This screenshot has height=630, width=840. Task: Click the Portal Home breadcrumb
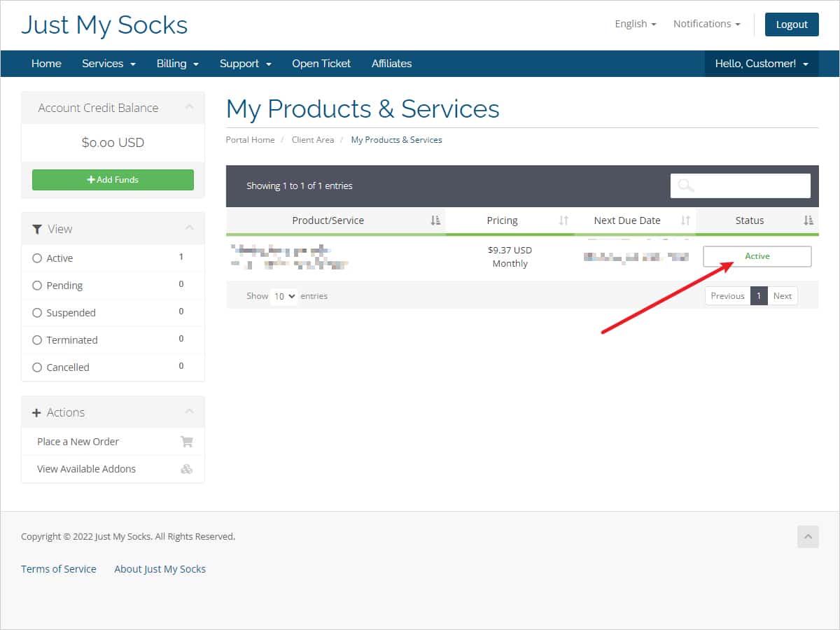click(250, 140)
